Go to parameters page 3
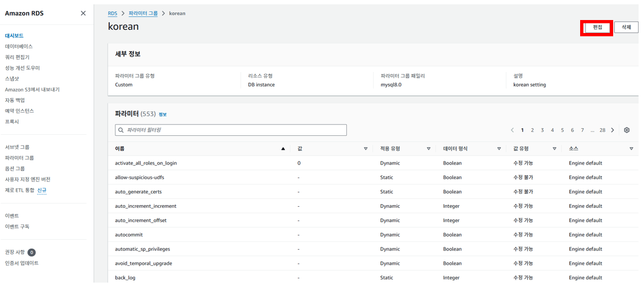 542,130
